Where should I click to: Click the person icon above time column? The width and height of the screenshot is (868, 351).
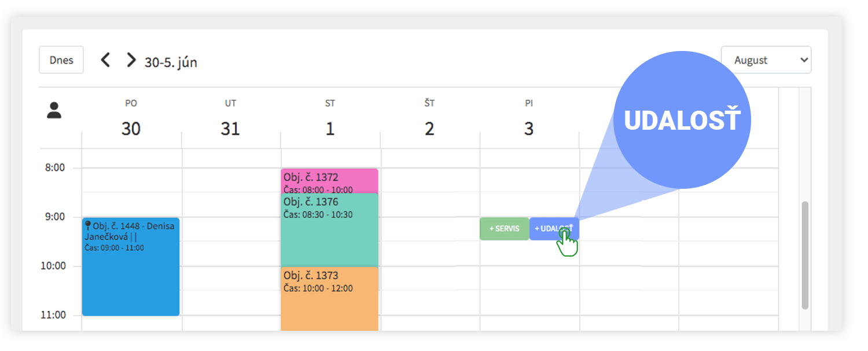coord(54,111)
